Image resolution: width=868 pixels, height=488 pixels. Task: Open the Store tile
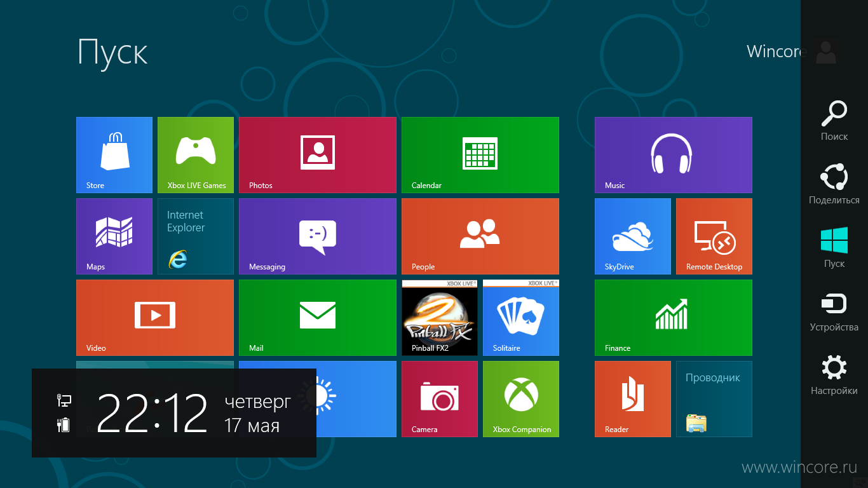click(114, 155)
